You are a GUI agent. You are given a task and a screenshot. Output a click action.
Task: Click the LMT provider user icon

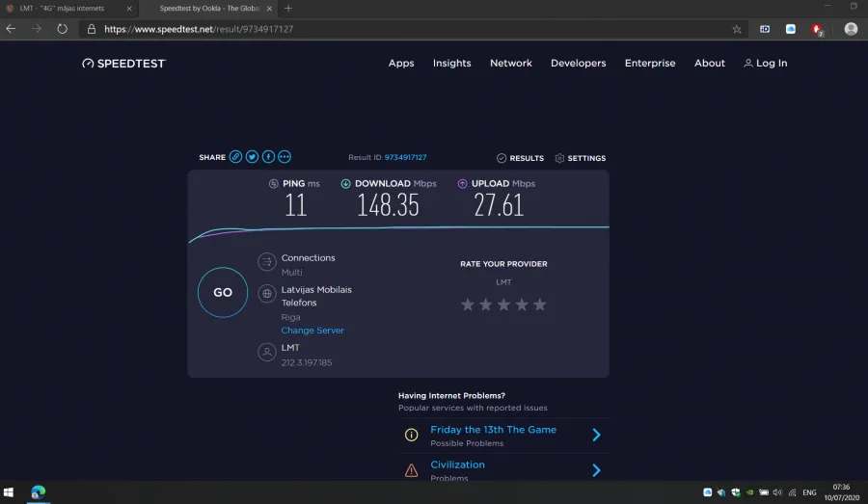click(267, 352)
